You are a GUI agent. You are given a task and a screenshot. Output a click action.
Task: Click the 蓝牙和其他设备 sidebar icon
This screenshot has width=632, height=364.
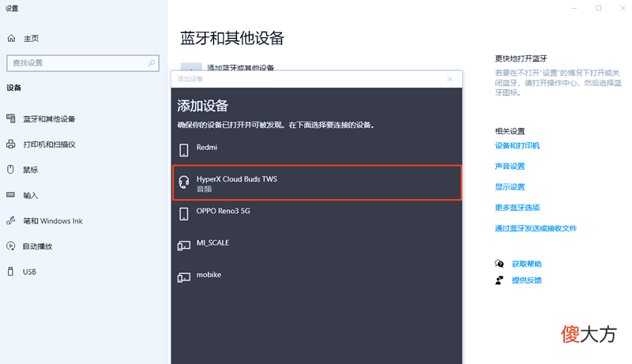[x=11, y=118]
